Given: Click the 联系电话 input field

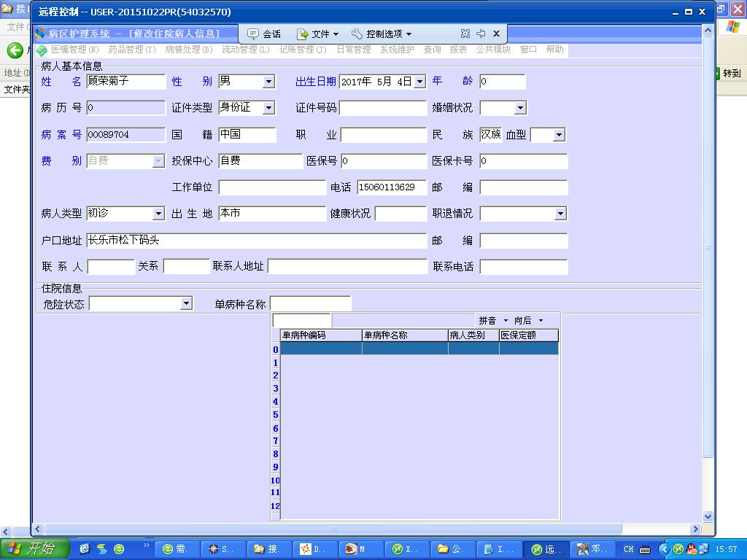Looking at the screenshot, I should tap(524, 267).
